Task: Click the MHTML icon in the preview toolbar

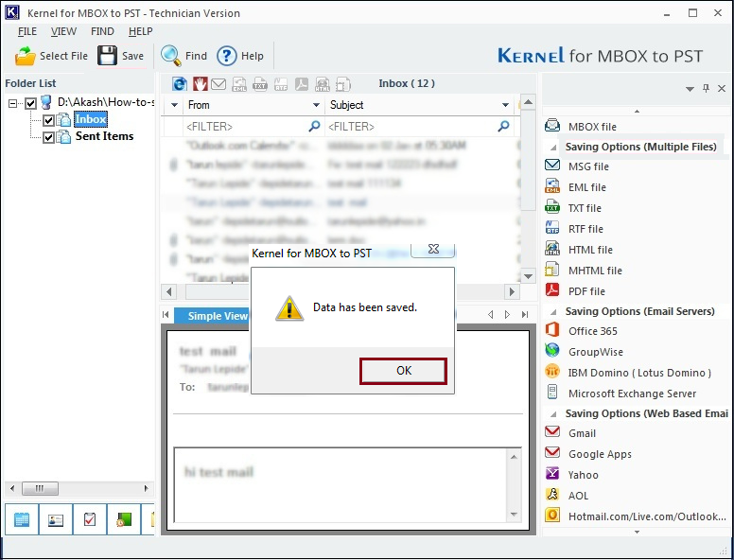Action: point(343,84)
